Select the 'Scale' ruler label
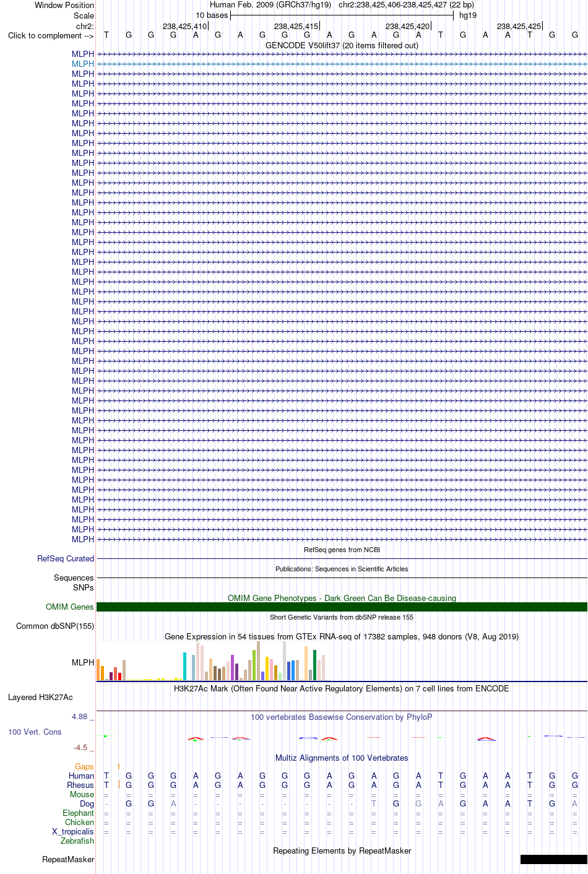 84,15
